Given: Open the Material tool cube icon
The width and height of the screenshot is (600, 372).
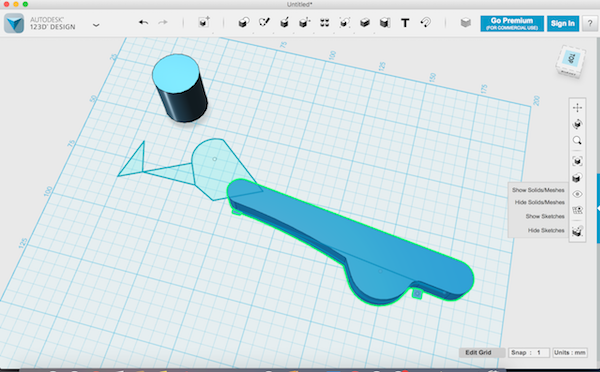Looking at the screenshot, I should click(466, 23).
